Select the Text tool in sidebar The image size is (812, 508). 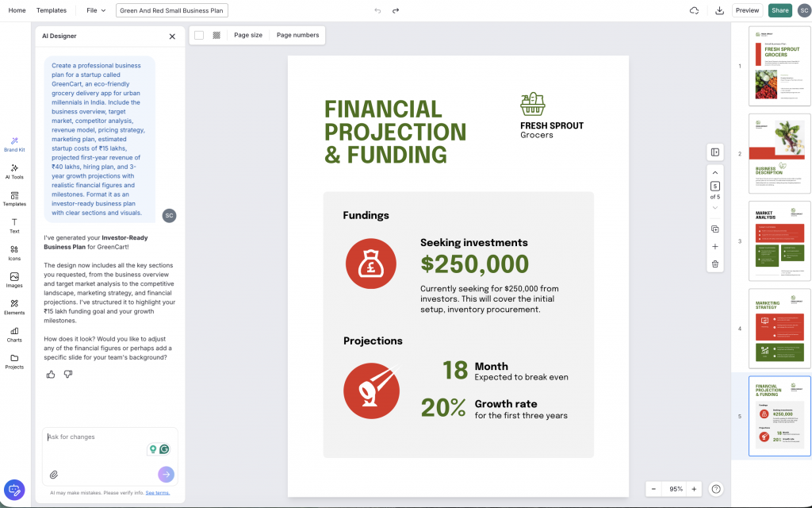click(14, 226)
